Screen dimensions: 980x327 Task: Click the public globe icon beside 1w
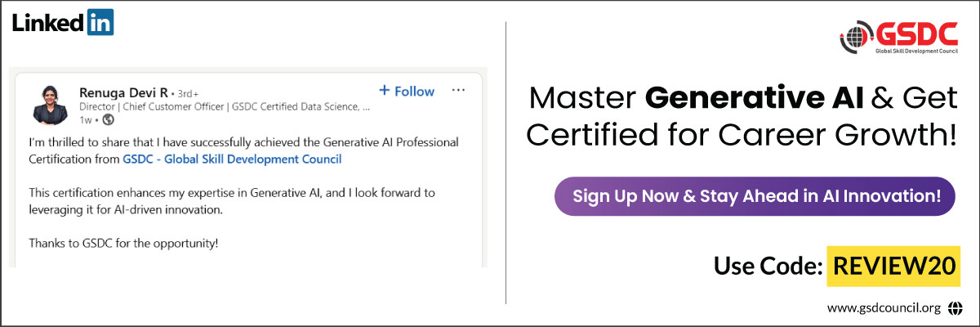pos(108,119)
